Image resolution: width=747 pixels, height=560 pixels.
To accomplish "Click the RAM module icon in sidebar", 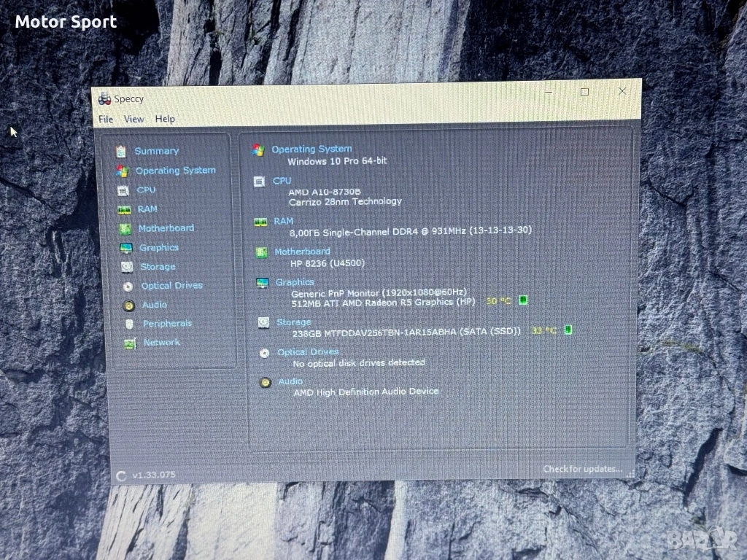I will tap(125, 209).
